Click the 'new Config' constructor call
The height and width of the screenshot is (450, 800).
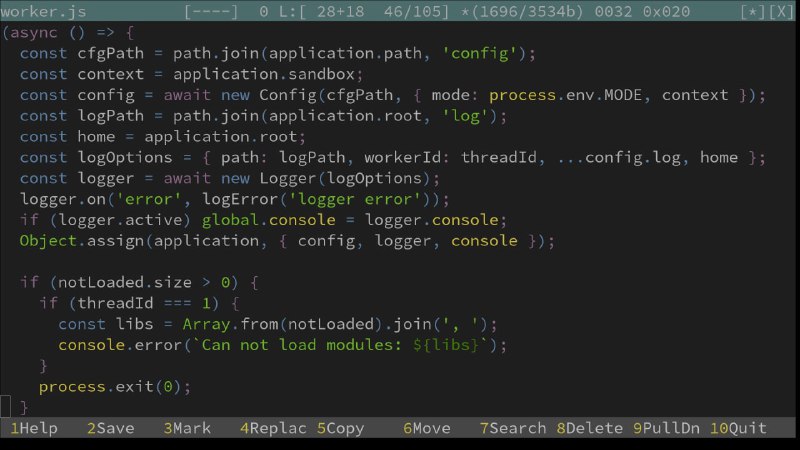pos(268,95)
